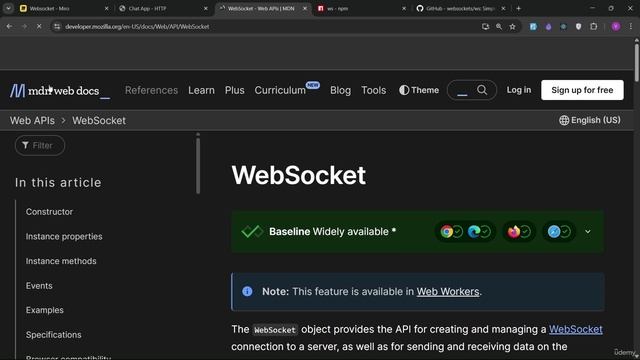Follow the Web Workers link

point(448,291)
